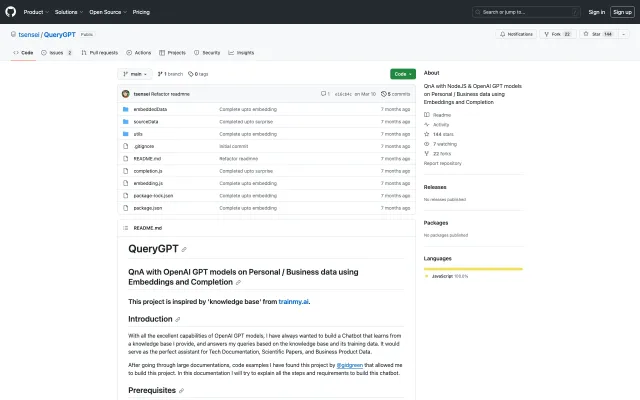Expand the Star list dropdown arrow

pyautogui.click(x=622, y=34)
